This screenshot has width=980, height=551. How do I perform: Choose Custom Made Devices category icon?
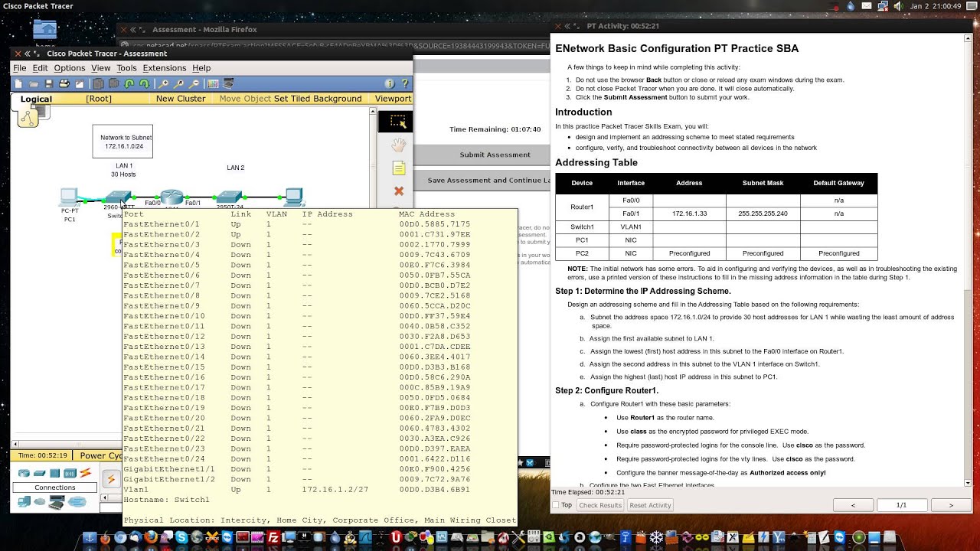(x=57, y=502)
